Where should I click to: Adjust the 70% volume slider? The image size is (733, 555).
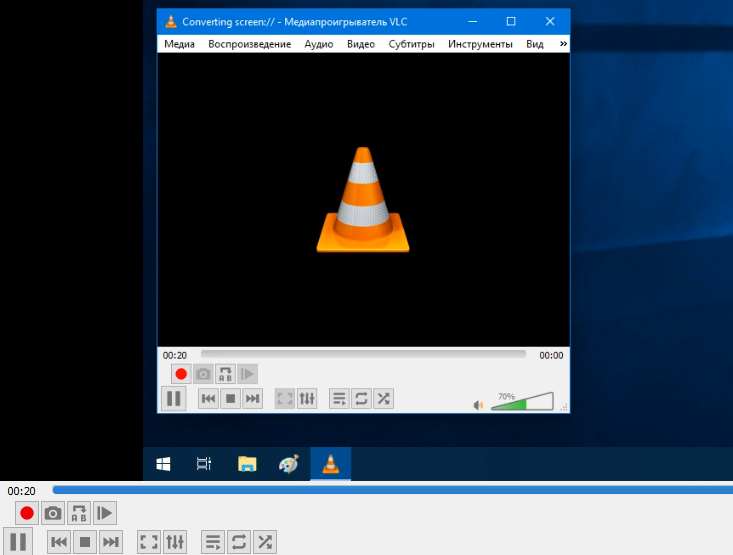point(522,402)
